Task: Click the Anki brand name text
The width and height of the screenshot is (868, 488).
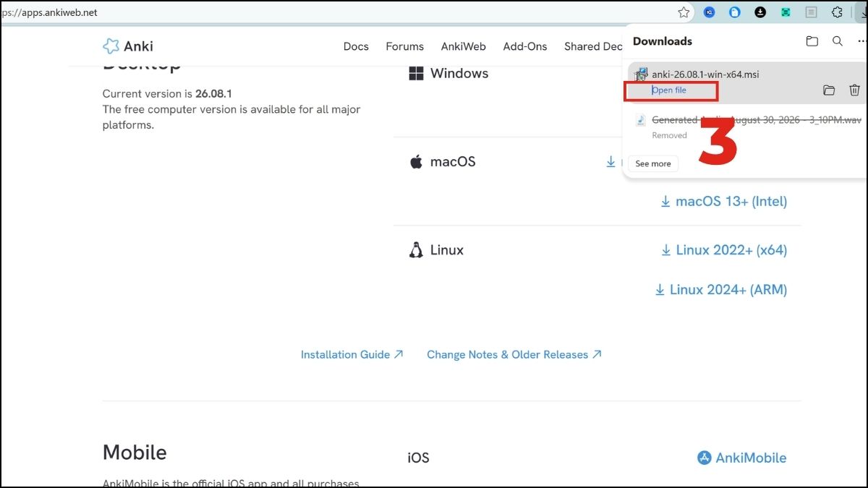Action: [x=138, y=46]
